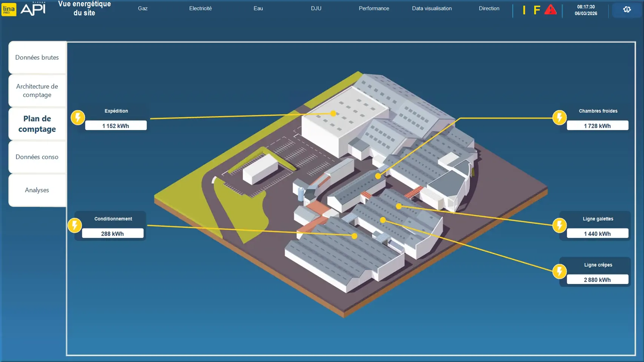
Task: Click the Ligne crêpes lightning bolt icon
Action: (559, 271)
